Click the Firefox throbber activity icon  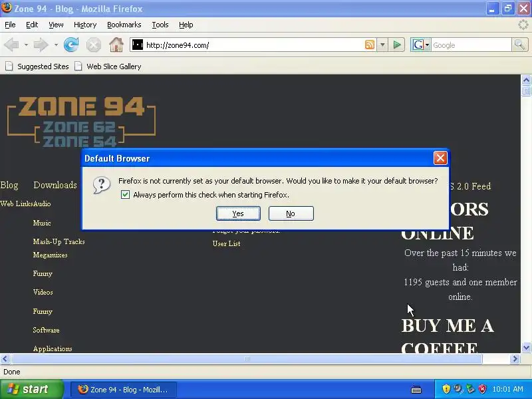tap(523, 25)
